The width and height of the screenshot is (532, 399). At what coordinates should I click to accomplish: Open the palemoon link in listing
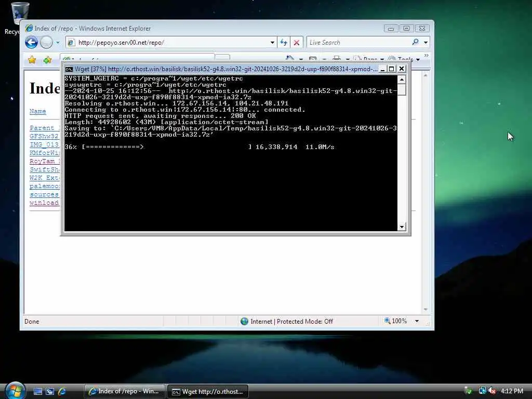(x=45, y=186)
